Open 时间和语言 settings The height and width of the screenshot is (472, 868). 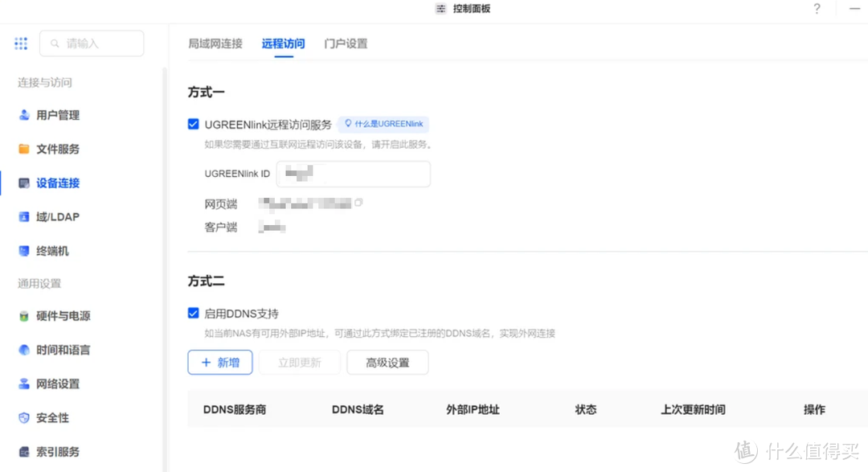click(x=60, y=350)
